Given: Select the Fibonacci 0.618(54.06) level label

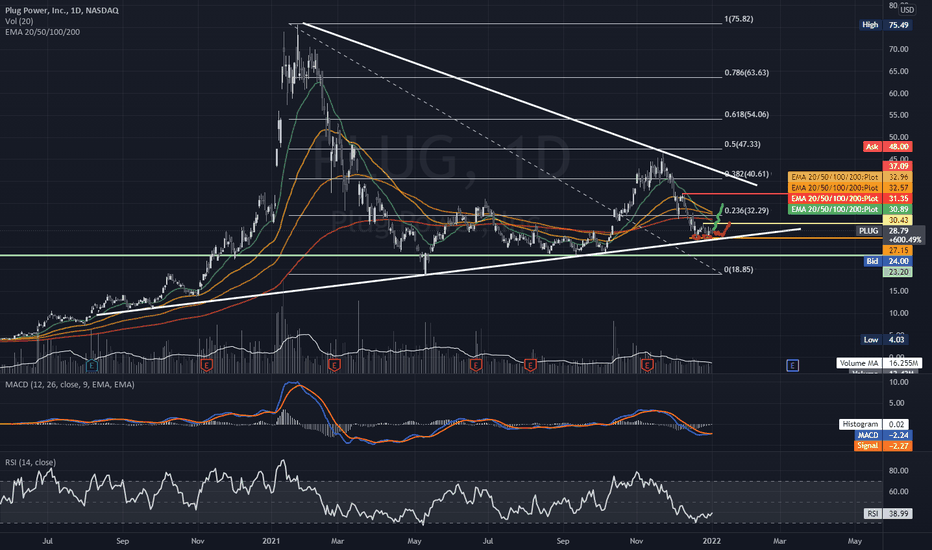Looking at the screenshot, I should click(746, 114).
